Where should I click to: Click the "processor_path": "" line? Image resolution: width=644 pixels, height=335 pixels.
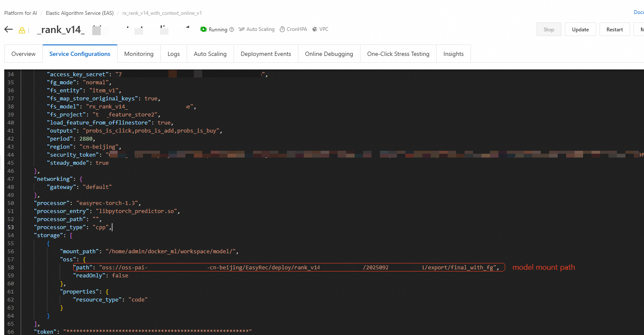[x=68, y=219]
